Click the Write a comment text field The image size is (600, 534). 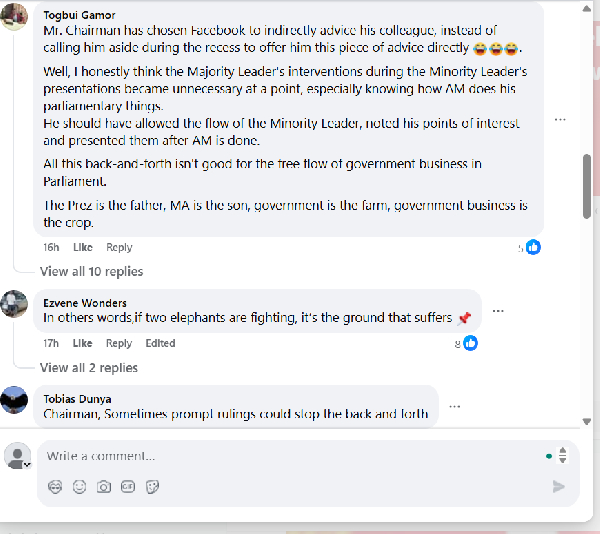point(290,456)
